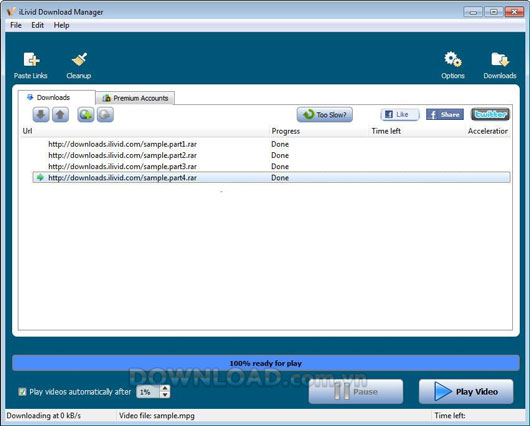This screenshot has height=426, width=530.
Task: Click the green add-download globe button
Action: pos(86,115)
